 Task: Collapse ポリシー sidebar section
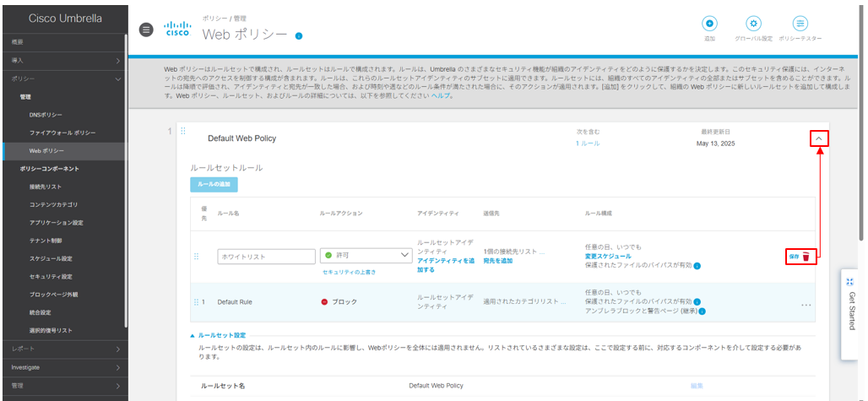coord(63,79)
